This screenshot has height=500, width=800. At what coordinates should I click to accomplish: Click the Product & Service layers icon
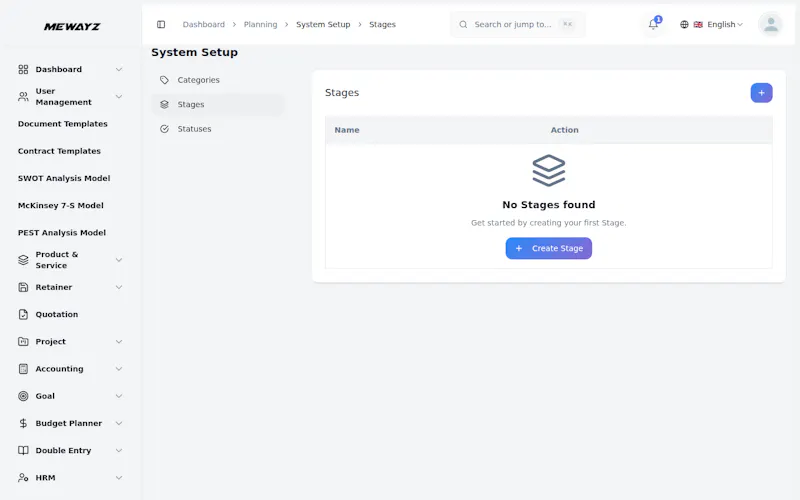pyautogui.click(x=23, y=260)
